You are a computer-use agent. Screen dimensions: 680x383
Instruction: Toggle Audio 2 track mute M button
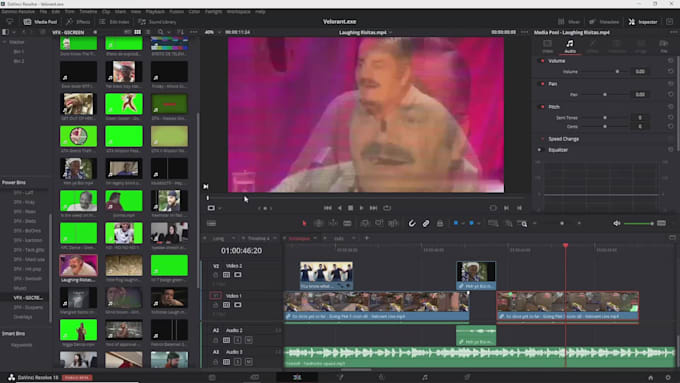point(248,340)
